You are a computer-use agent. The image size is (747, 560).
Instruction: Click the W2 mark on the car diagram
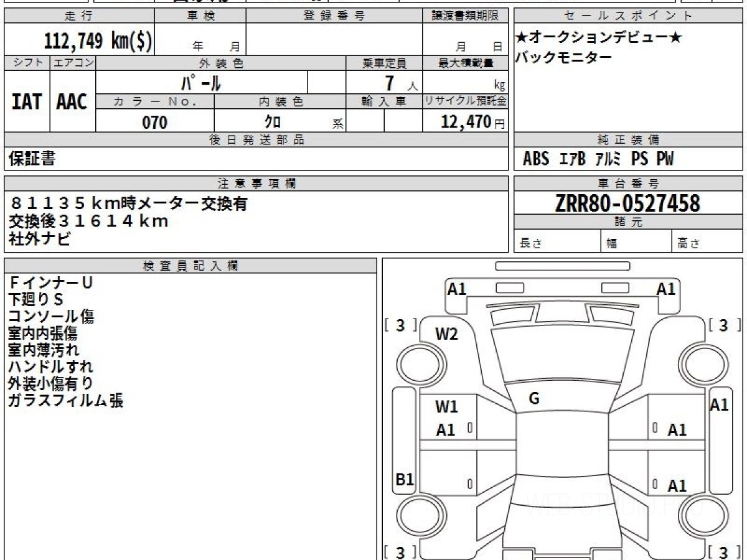click(446, 334)
